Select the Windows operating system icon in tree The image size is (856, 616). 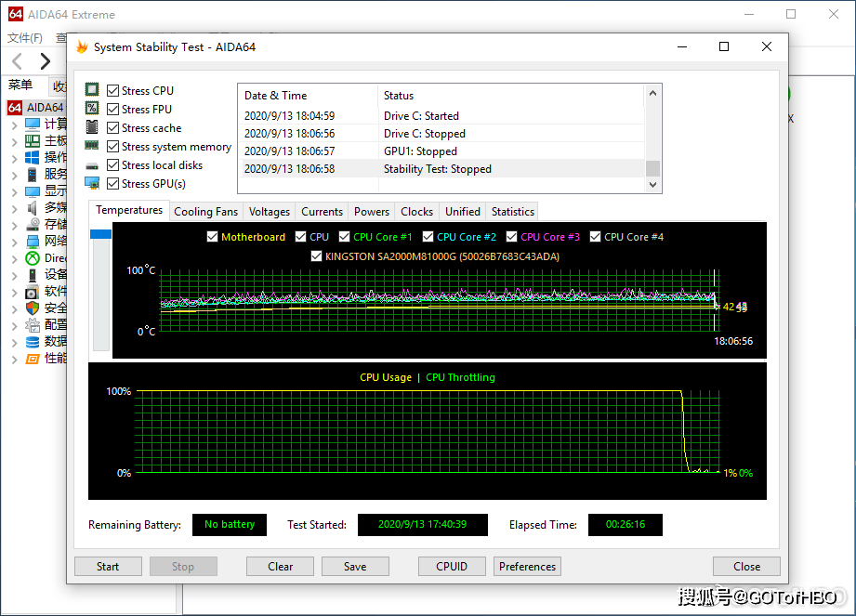(33, 158)
